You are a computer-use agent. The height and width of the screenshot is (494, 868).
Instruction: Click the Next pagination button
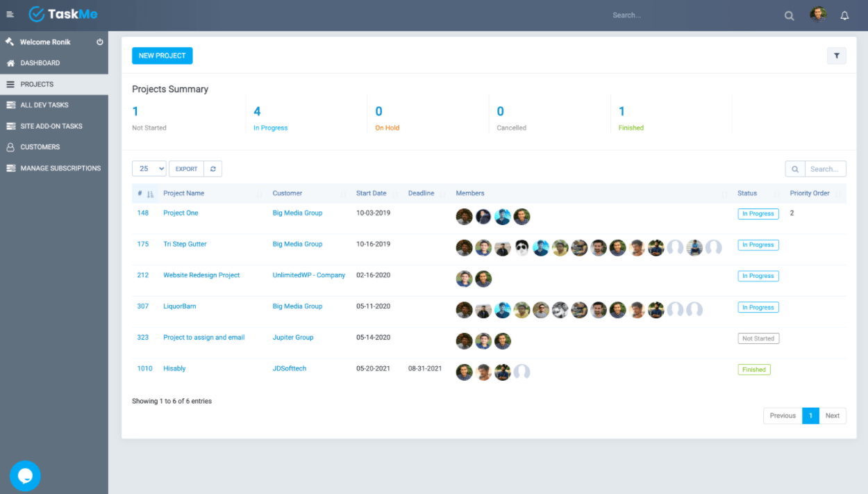click(x=833, y=415)
